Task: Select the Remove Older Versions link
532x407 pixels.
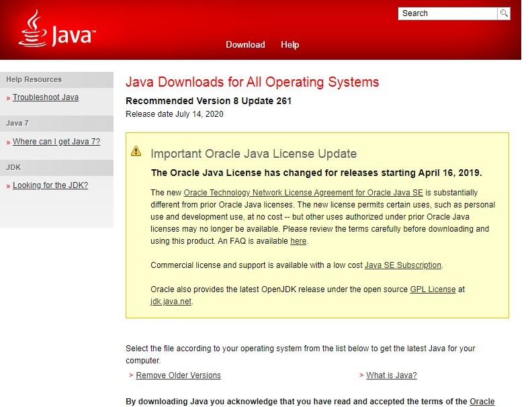Action: pos(178,375)
